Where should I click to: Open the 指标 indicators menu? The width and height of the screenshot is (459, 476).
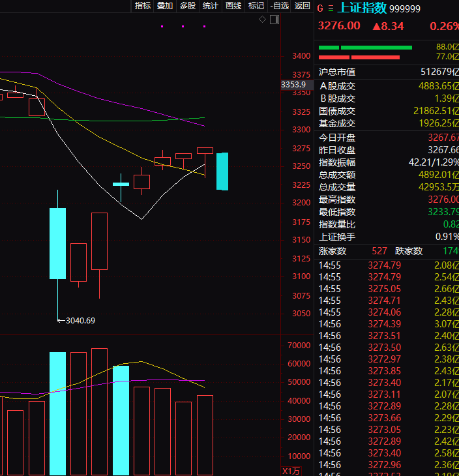pyautogui.click(x=143, y=6)
